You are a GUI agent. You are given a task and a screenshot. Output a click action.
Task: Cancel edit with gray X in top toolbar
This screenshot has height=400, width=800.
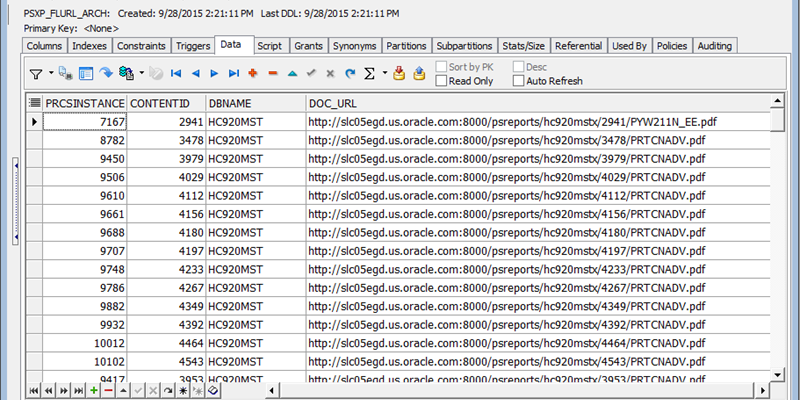[330, 74]
